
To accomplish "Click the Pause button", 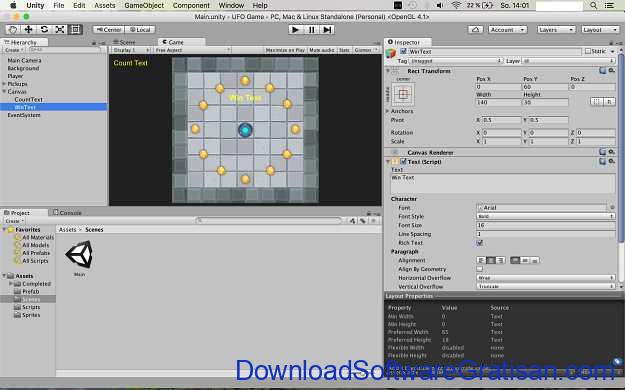I will click(311, 30).
